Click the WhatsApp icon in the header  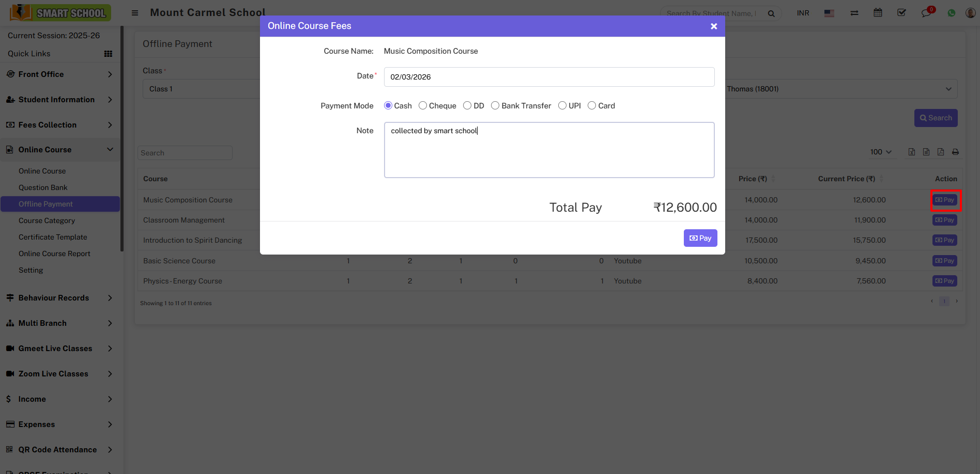coord(952,12)
